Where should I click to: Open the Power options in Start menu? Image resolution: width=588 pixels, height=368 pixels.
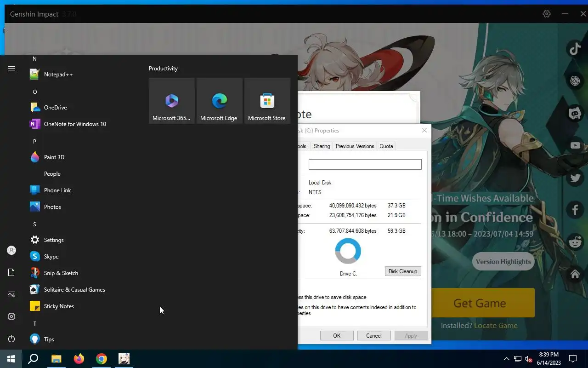(x=11, y=339)
